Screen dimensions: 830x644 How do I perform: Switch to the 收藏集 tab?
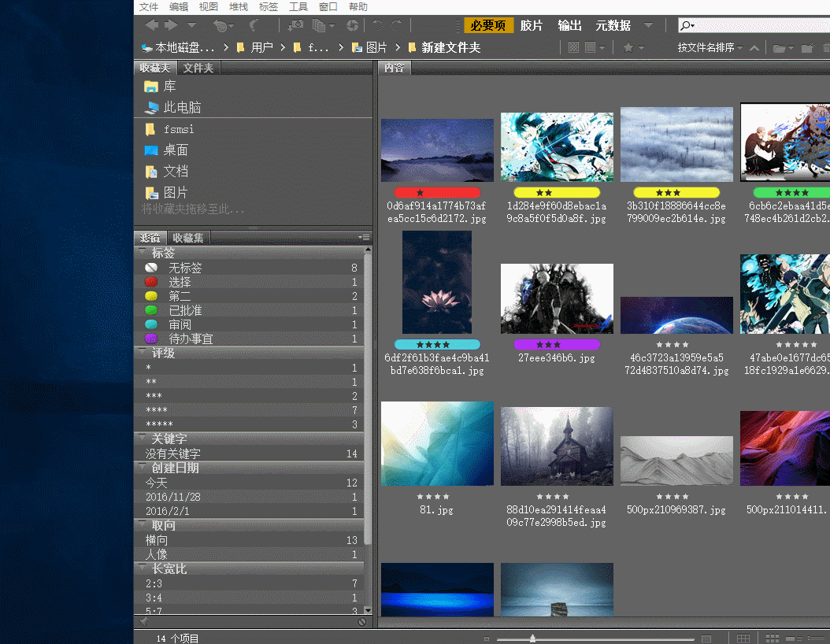coord(188,238)
